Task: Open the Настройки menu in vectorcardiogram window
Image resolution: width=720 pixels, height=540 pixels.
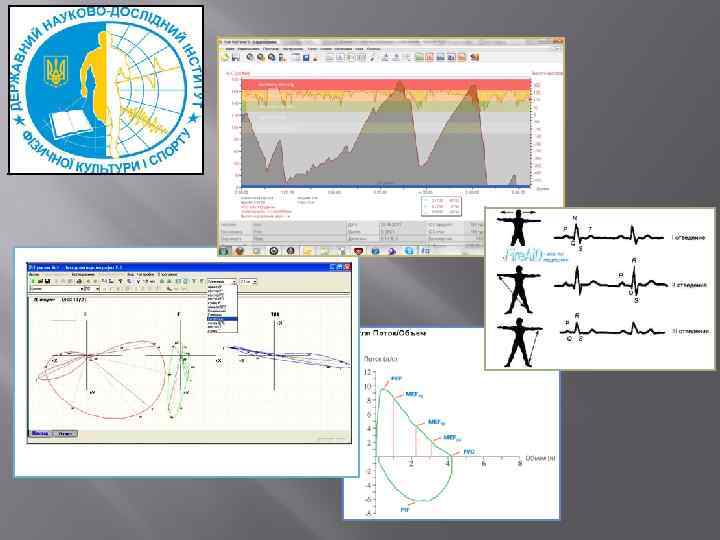Action: (145, 275)
